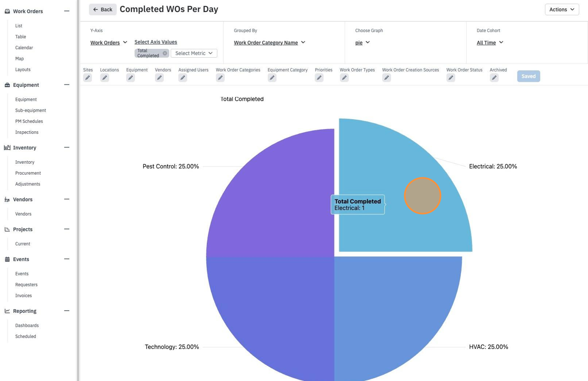Edit the Work Order Status filter pencil

(451, 78)
